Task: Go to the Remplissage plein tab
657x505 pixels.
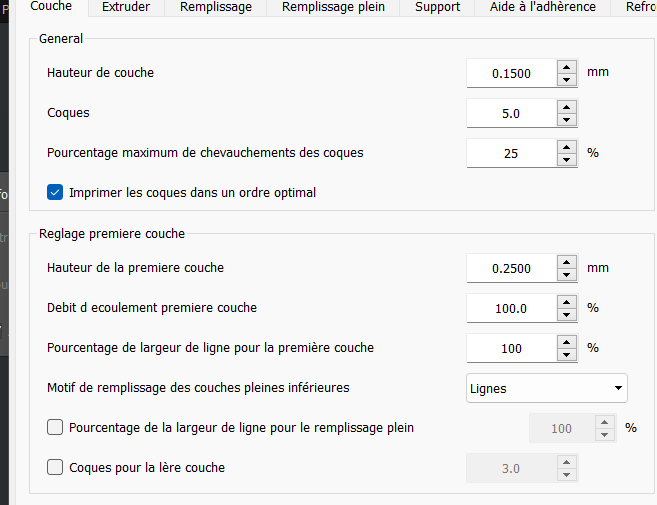Action: tap(333, 7)
